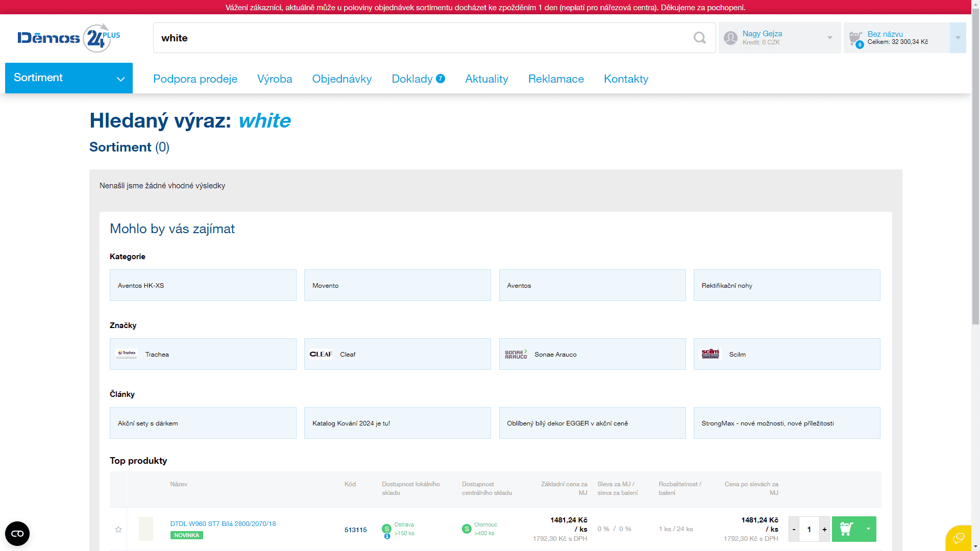Expand the cart dropdown arrow
Viewport: 980px width, 551px height.
[958, 38]
